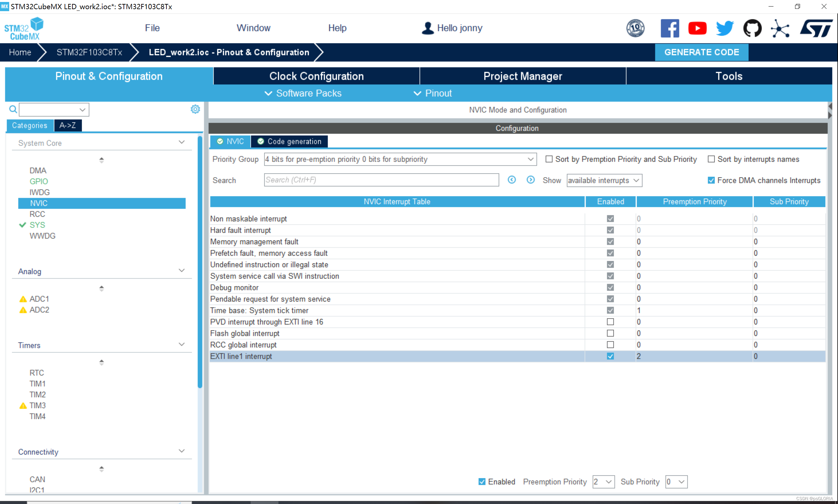Viewport: 838px width, 504px height.
Task: Toggle Sort by Premption Priority and Sub Priority
Action: (549, 159)
